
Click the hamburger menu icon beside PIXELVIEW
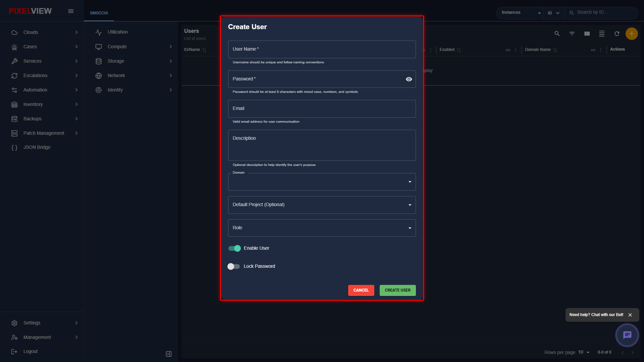tap(71, 11)
